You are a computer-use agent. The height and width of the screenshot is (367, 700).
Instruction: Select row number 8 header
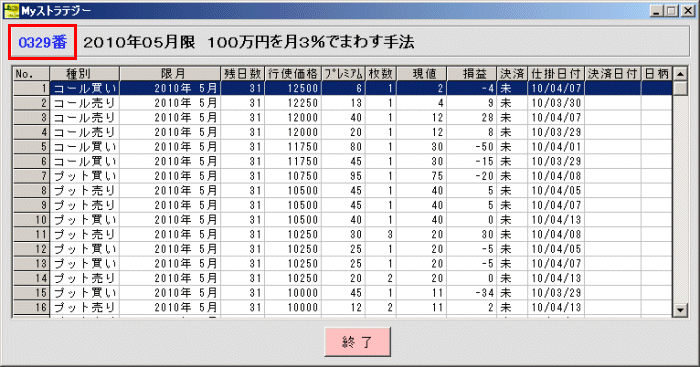tap(31, 191)
